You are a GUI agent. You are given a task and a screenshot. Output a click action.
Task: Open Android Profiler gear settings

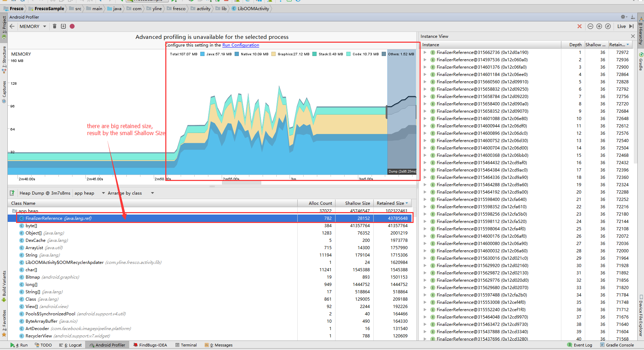pos(624,17)
